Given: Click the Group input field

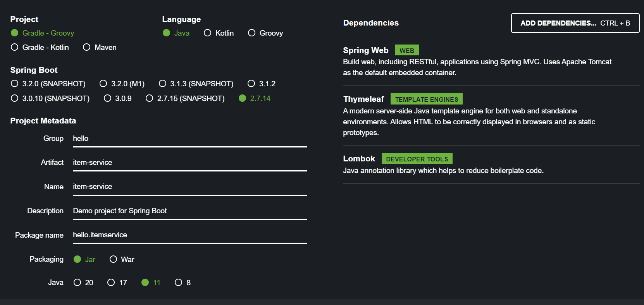Looking at the screenshot, I should (x=190, y=139).
